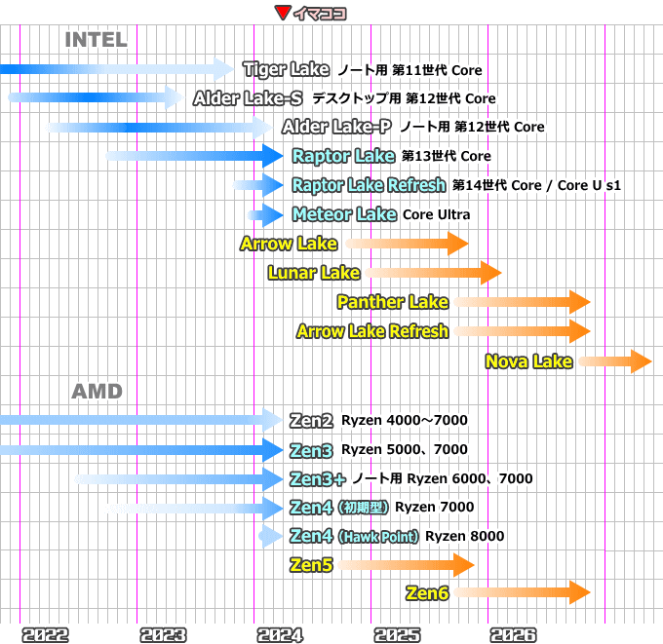Select the Zen5 label
The image size is (663, 644).
click(x=311, y=565)
